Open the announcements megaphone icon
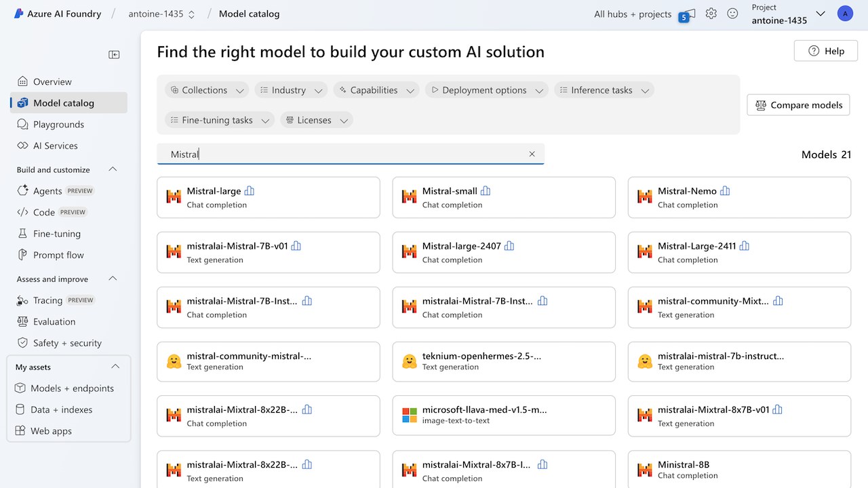The image size is (868, 488). (x=686, y=14)
